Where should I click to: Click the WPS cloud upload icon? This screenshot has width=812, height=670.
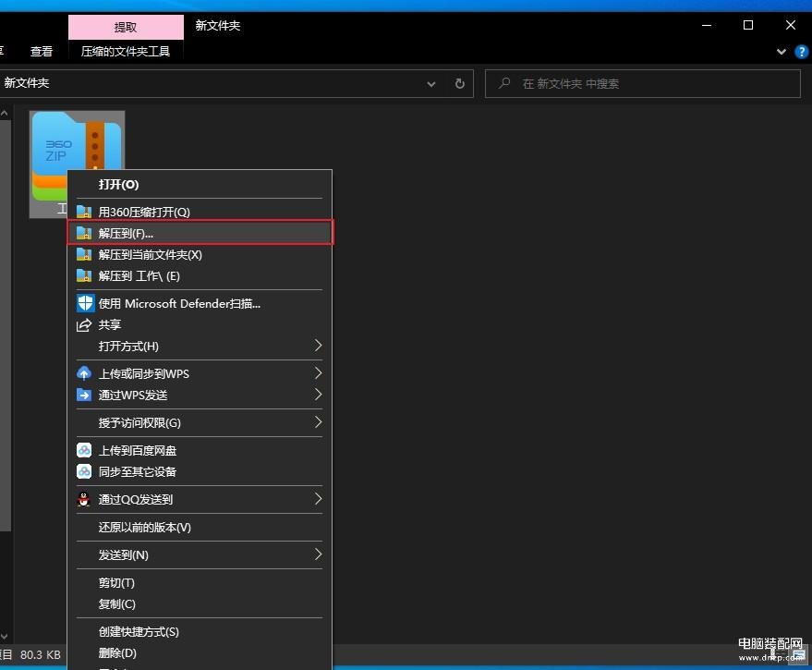84,374
